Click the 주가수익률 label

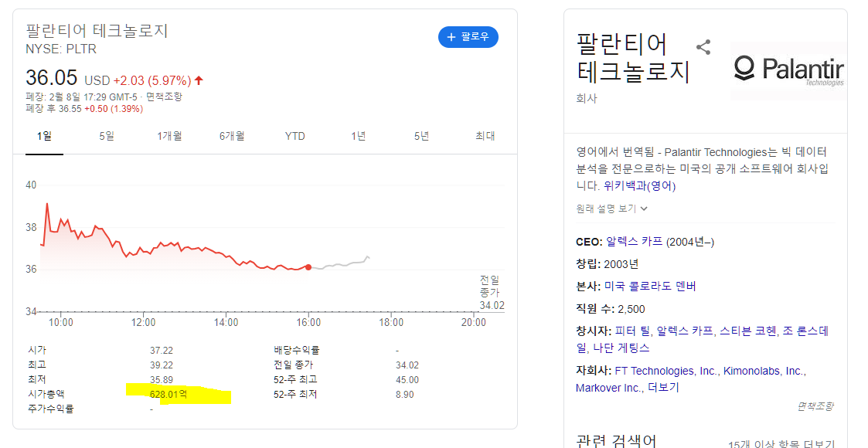50,409
